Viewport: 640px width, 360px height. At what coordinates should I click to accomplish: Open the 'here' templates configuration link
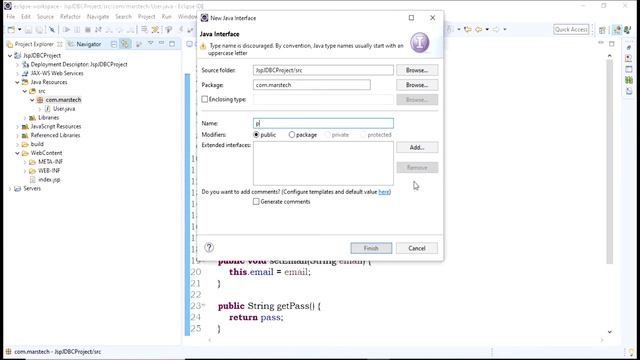tap(384, 192)
